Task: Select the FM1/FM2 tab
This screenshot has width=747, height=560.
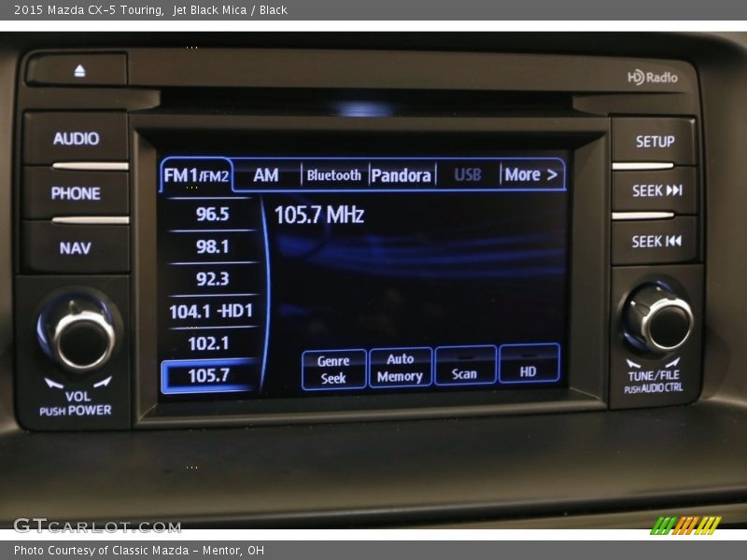Action: (x=196, y=175)
